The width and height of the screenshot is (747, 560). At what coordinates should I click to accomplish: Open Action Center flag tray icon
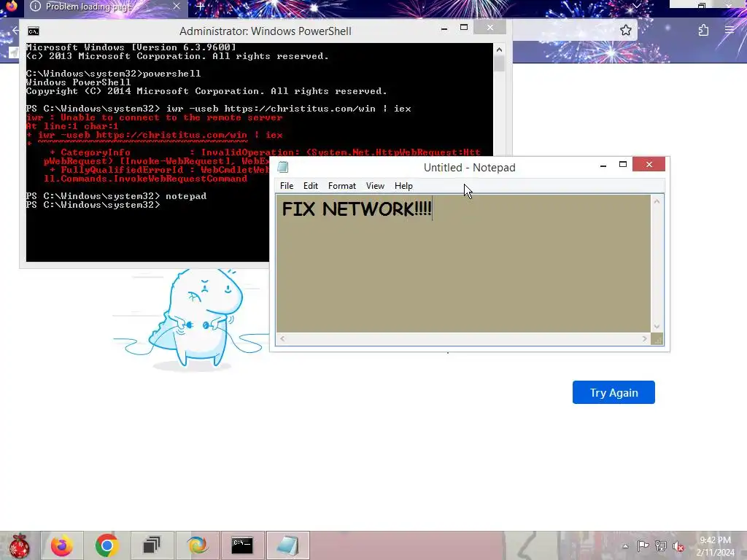click(x=643, y=546)
